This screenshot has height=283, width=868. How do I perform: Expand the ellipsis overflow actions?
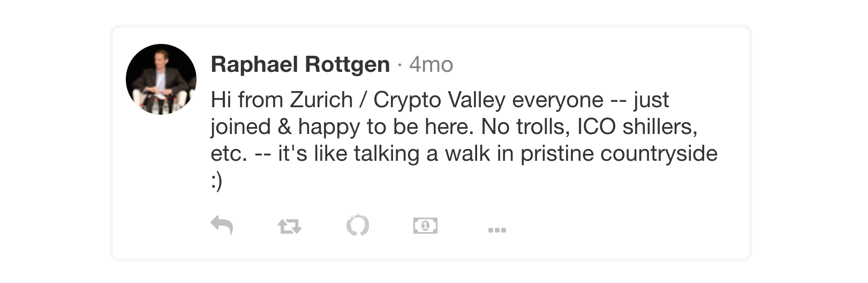pos(497,230)
